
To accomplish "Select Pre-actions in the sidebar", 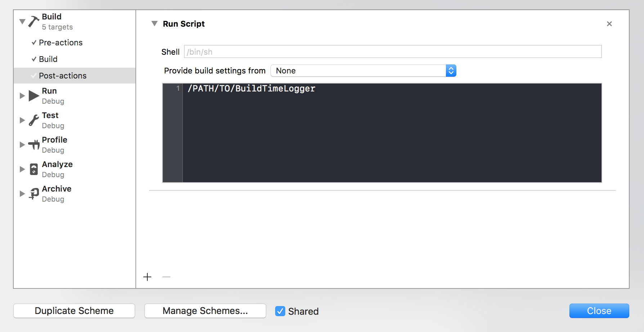I will 61,42.
